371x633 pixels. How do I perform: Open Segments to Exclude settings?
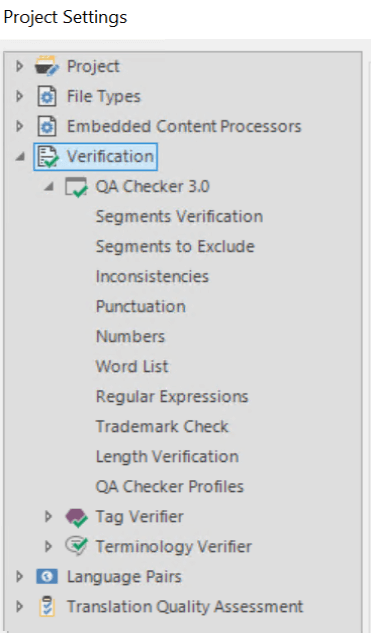pyautogui.click(x=175, y=247)
